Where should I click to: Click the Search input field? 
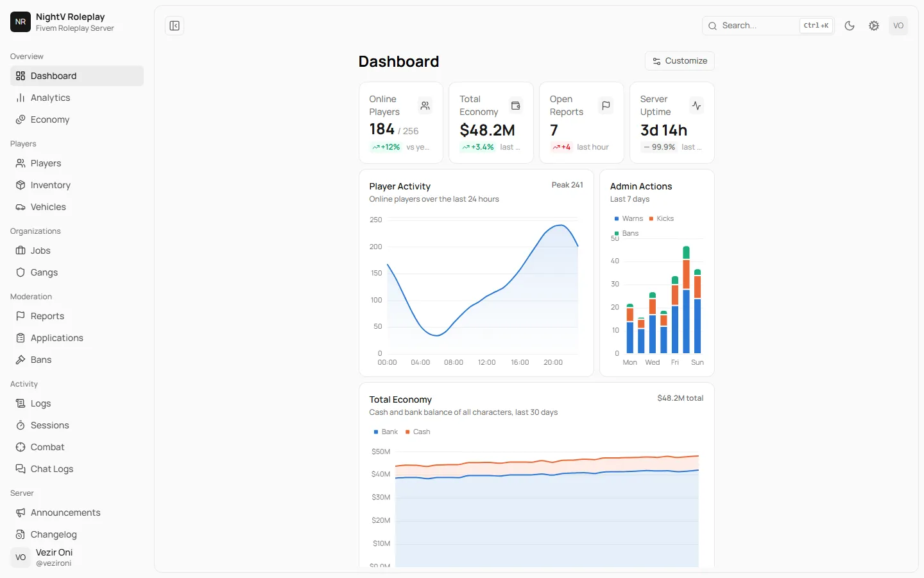point(768,26)
